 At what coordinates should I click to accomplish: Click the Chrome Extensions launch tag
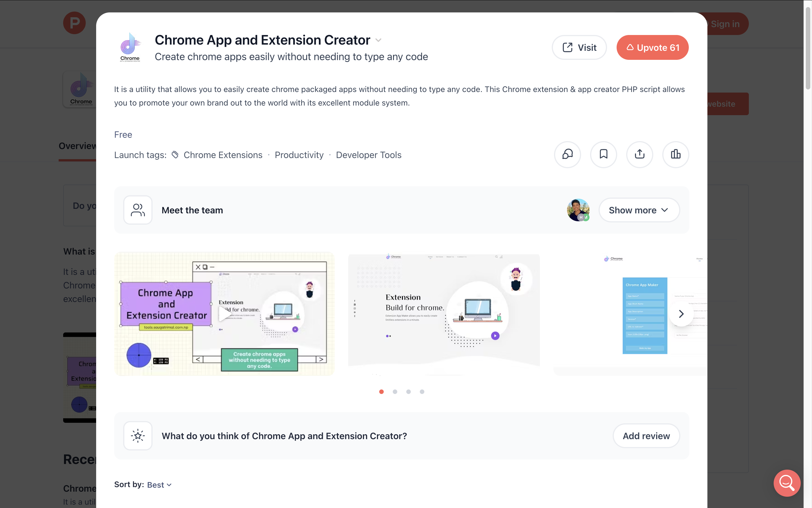pos(223,155)
